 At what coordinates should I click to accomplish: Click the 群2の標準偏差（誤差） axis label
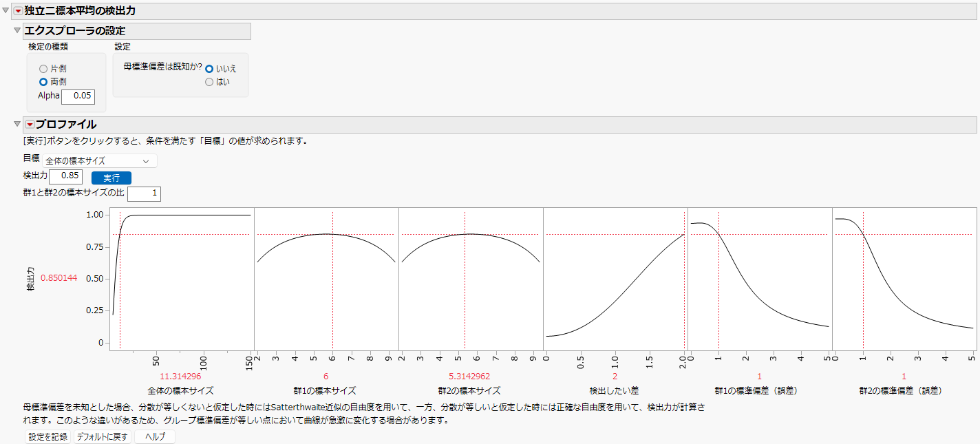[901, 390]
